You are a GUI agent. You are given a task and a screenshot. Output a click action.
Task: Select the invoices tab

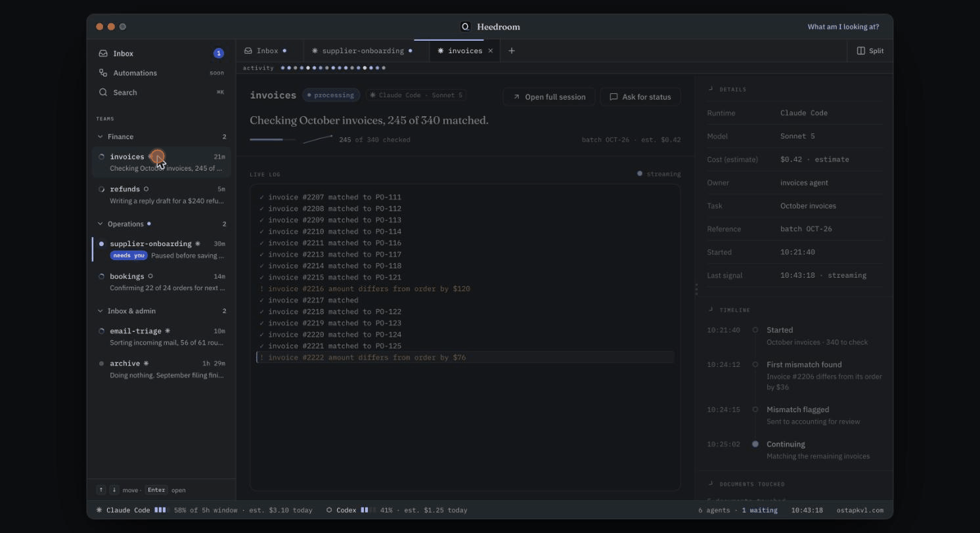point(464,51)
